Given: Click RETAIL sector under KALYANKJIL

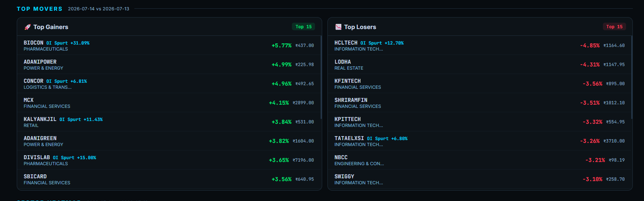Looking at the screenshot, I should click(x=31, y=126).
